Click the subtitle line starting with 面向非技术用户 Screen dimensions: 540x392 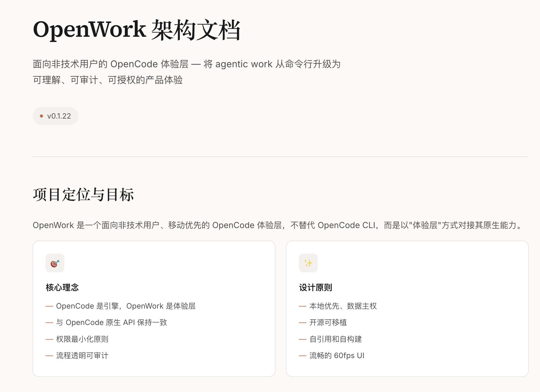pyautogui.click(x=186, y=64)
